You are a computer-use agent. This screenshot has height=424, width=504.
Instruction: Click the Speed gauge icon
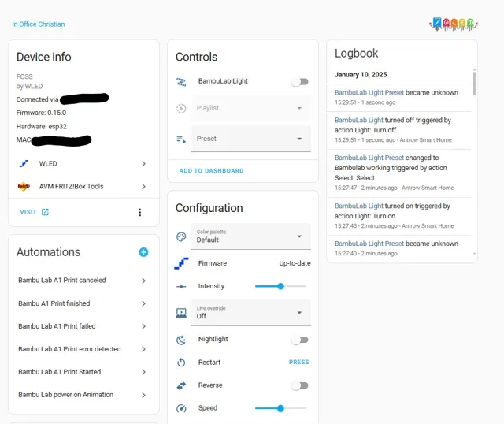coord(181,408)
